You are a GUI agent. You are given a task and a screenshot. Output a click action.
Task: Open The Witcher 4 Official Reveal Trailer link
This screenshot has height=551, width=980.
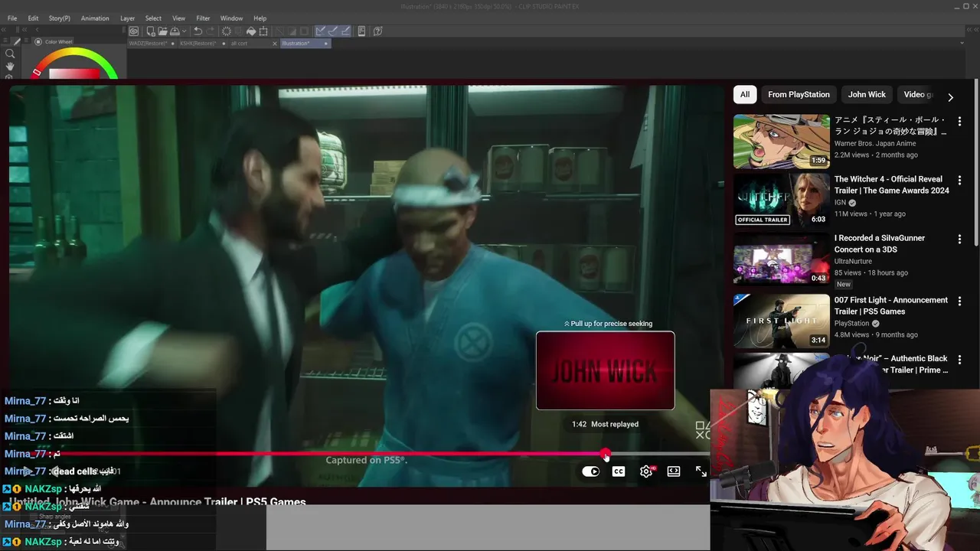coord(891,184)
